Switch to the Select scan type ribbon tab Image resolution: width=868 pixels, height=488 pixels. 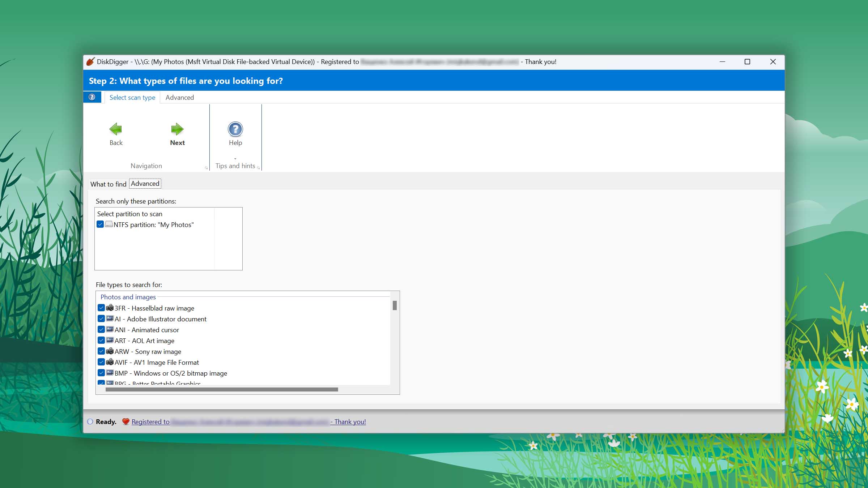pyautogui.click(x=132, y=98)
